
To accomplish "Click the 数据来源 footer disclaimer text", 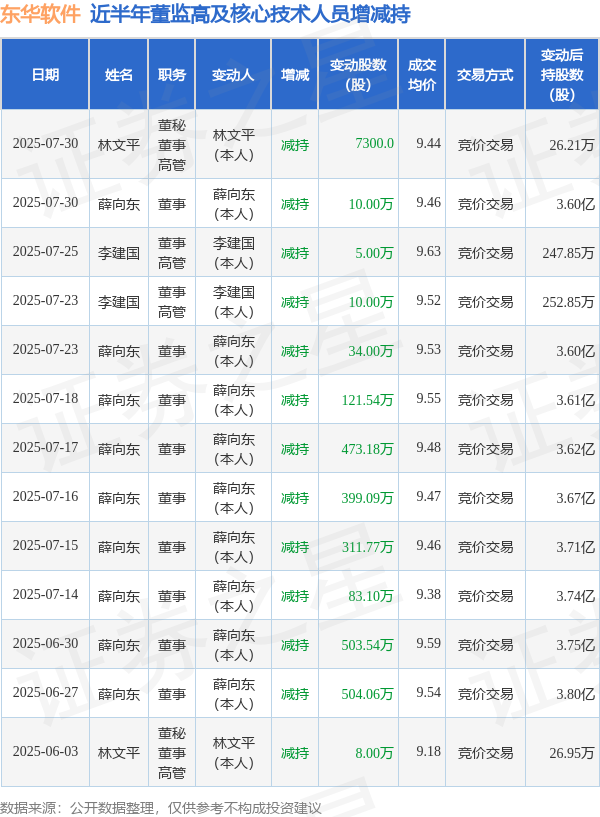I will [160, 808].
